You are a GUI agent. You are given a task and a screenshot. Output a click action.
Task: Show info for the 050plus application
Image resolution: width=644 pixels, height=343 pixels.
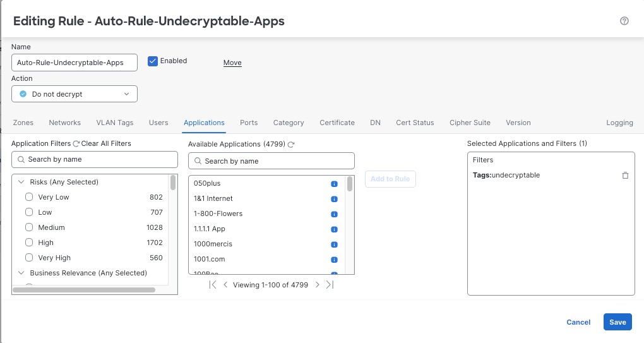335,184
